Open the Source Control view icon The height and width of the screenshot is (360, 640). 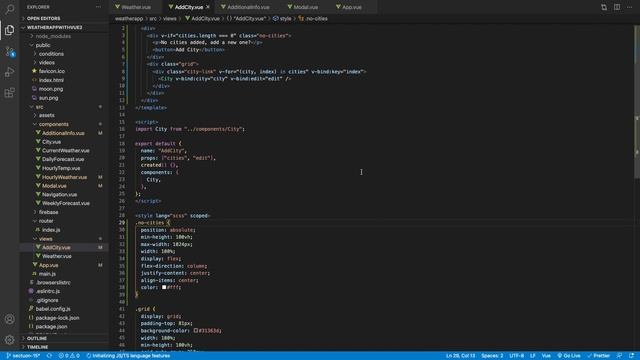point(9,51)
